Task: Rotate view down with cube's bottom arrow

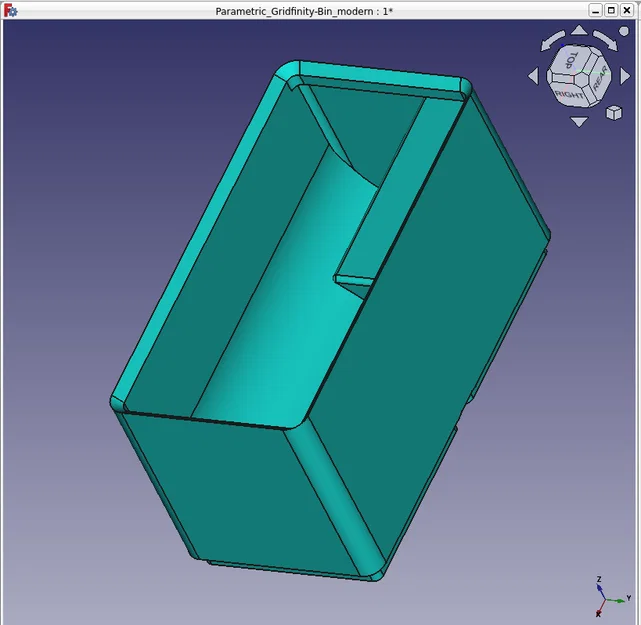Action: click(579, 121)
